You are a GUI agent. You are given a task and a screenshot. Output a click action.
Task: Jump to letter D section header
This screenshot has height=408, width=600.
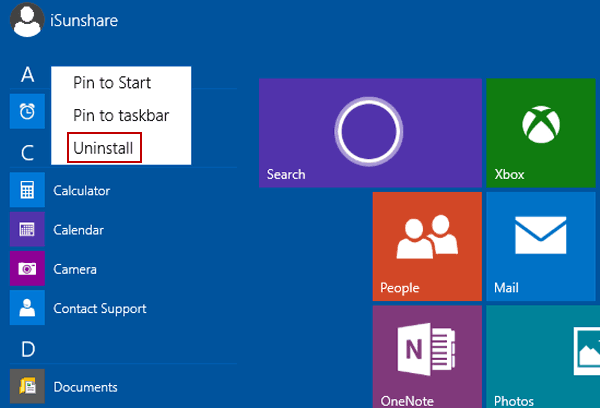[x=28, y=349]
